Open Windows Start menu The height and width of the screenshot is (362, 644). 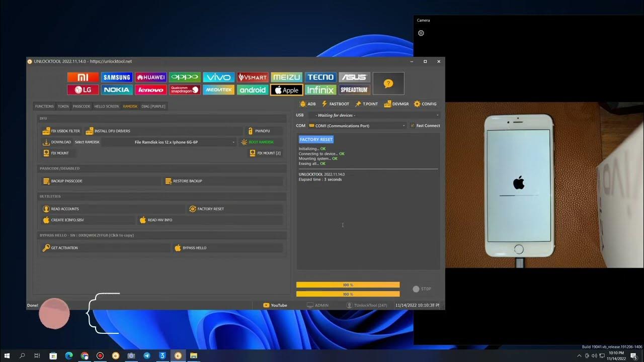click(8, 355)
